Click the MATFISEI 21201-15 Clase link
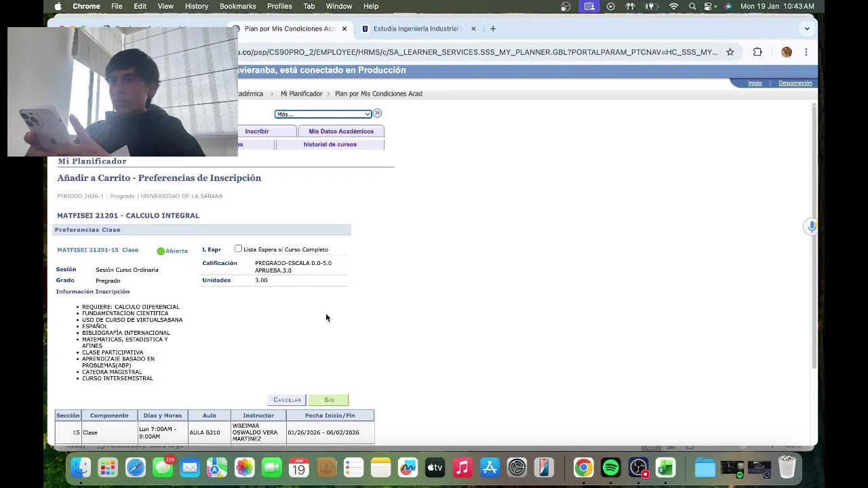 [x=98, y=250]
